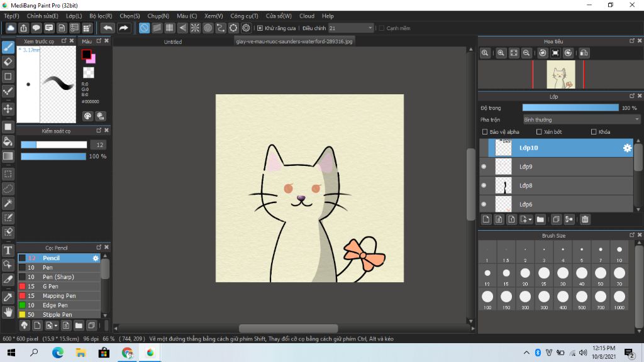This screenshot has height=362, width=644.
Task: Open Lớp10 layer settings gear
Action: (627, 148)
